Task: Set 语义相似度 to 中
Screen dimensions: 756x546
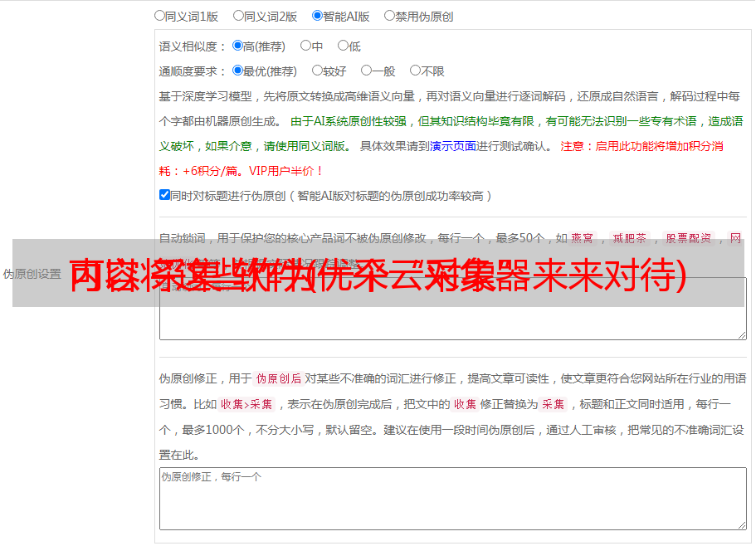Action: point(305,46)
